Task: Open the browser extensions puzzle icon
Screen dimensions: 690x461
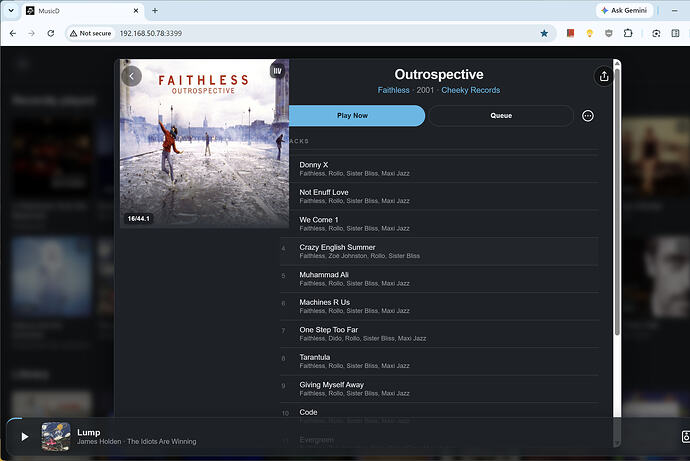Action: coord(628,33)
